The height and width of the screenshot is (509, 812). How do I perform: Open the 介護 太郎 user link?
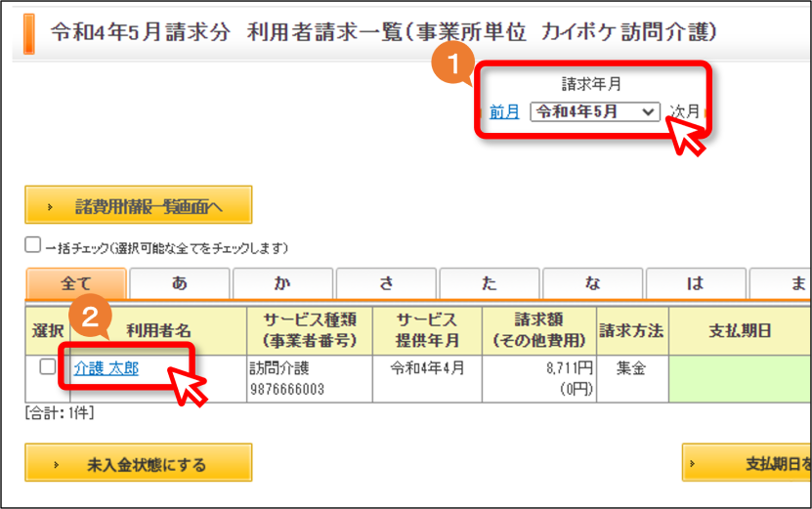(107, 368)
